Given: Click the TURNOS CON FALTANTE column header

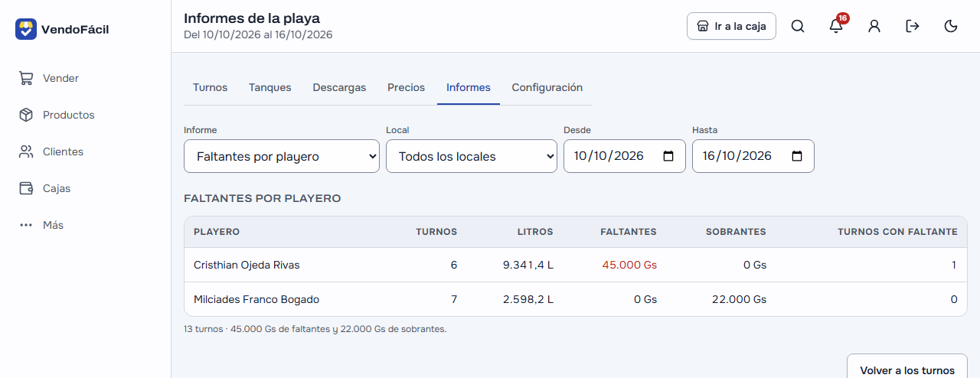Looking at the screenshot, I should (898, 232).
